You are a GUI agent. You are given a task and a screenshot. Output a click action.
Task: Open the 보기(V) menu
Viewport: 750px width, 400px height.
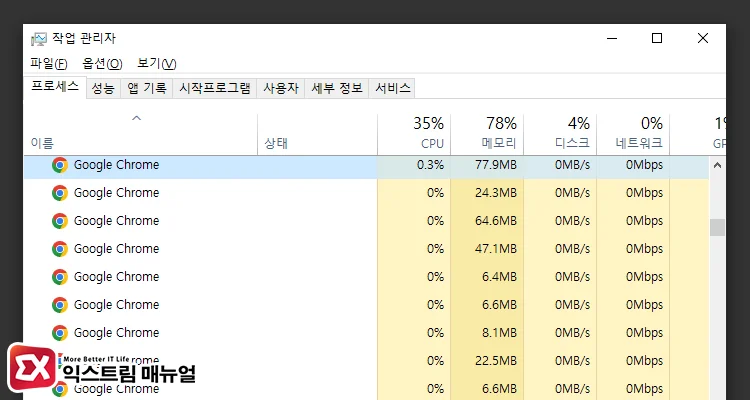(x=156, y=64)
